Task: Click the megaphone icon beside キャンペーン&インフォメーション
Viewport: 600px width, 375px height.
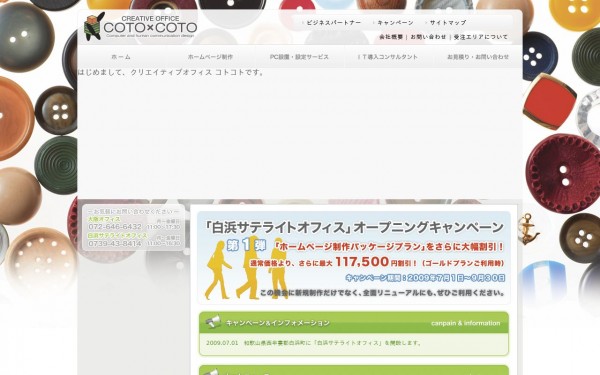Action: click(x=212, y=322)
